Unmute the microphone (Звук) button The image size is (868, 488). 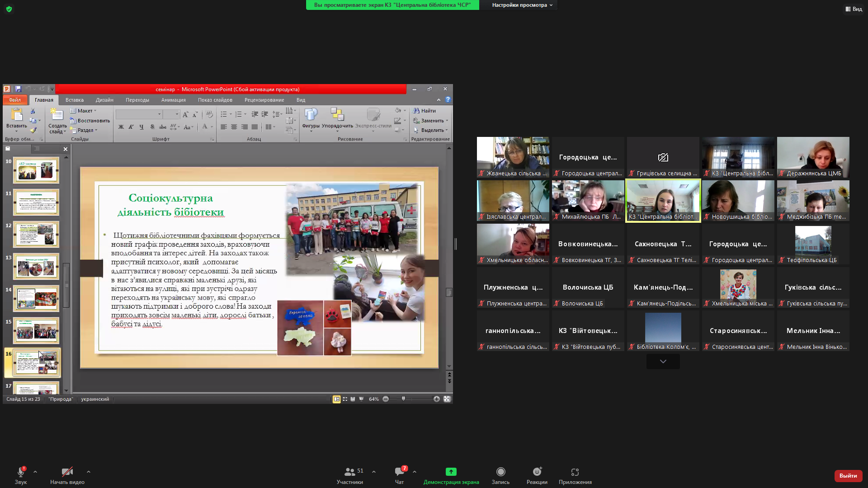[21, 472]
